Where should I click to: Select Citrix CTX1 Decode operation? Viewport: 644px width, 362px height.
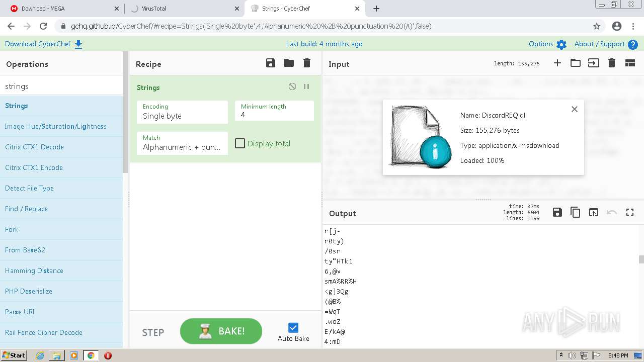pos(61,147)
